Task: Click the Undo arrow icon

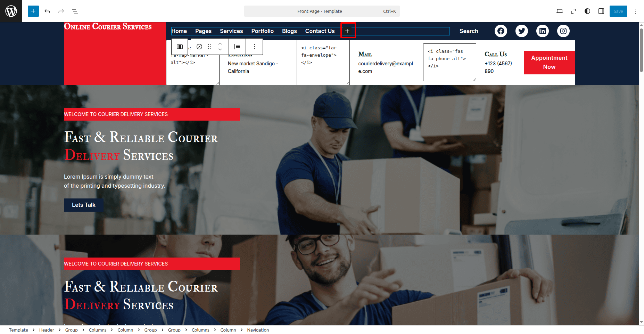Action: point(47,11)
